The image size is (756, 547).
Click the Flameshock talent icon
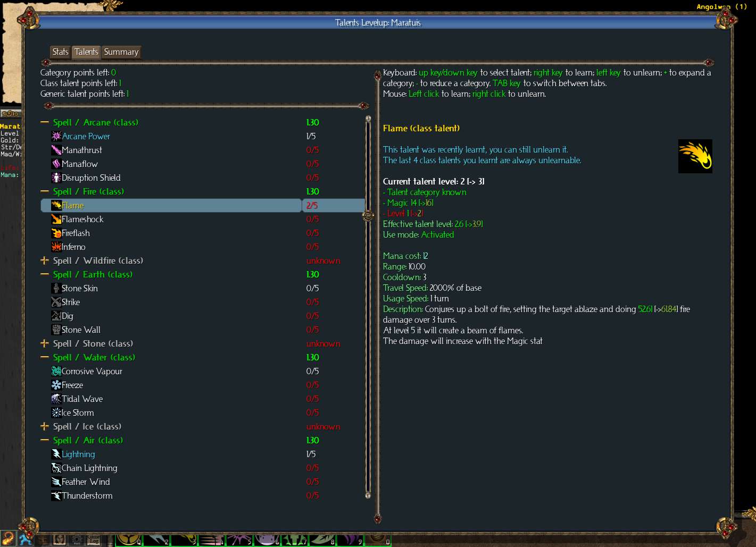pos(56,219)
